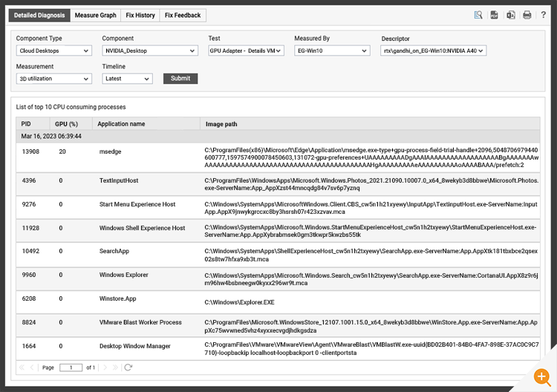Open help with the question mark icon
Screen dimensions: 557x392
pos(543,15)
